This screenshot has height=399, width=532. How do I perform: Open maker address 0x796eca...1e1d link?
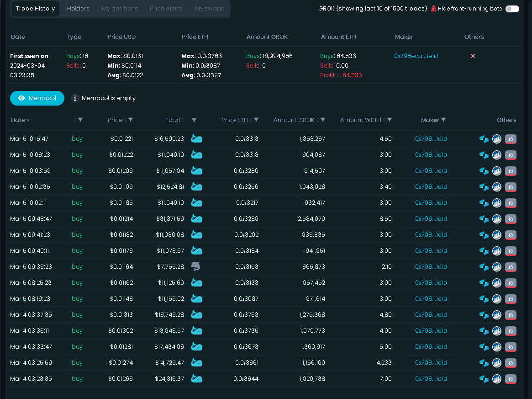pos(416,56)
